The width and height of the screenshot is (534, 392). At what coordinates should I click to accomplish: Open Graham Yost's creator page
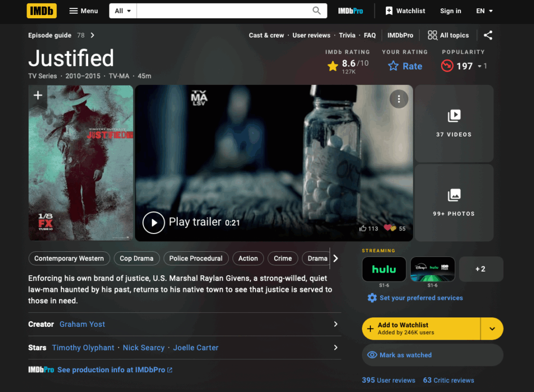[x=82, y=324]
